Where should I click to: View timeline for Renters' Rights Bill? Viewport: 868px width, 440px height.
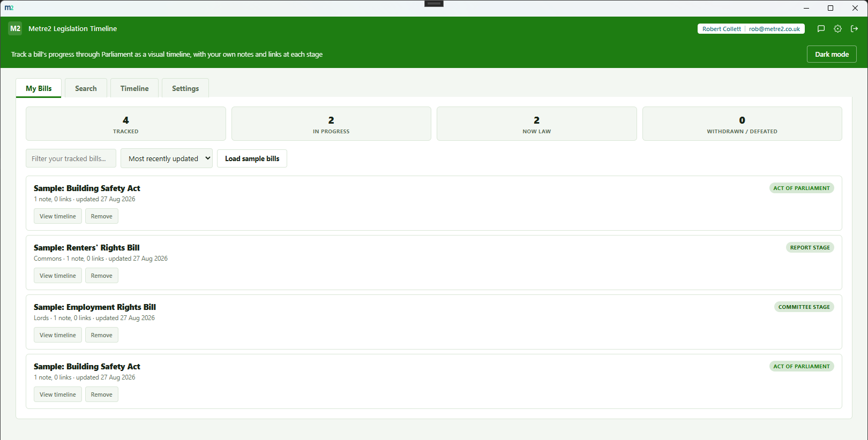click(58, 276)
